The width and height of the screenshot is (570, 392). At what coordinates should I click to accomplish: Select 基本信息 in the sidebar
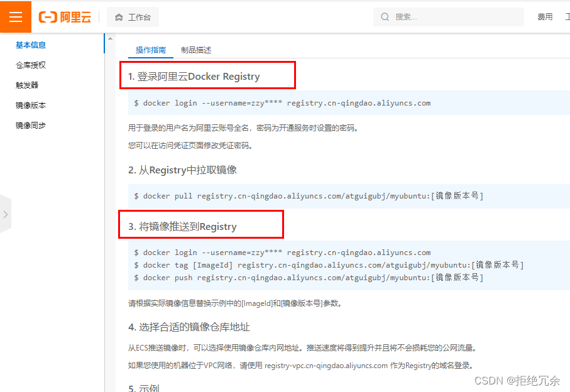coord(31,45)
